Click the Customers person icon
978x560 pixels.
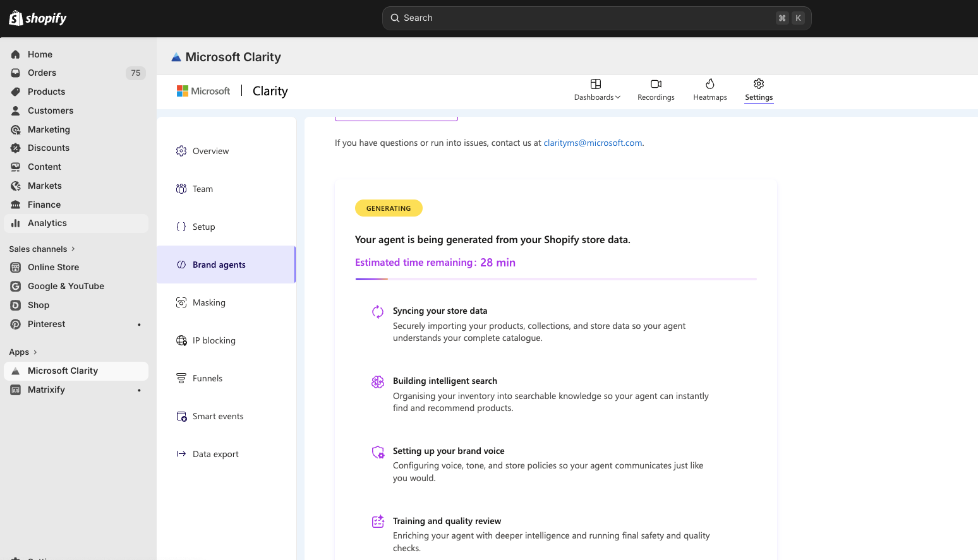click(x=16, y=110)
